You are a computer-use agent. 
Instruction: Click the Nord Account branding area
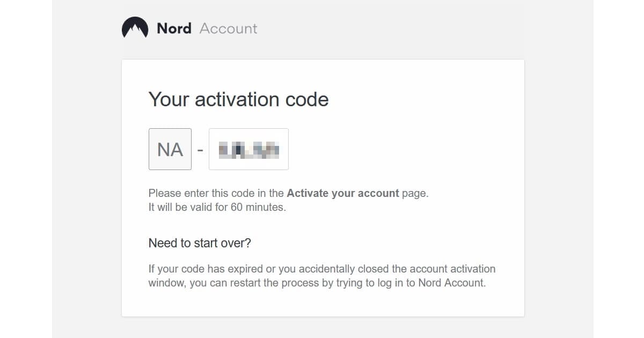tap(188, 28)
